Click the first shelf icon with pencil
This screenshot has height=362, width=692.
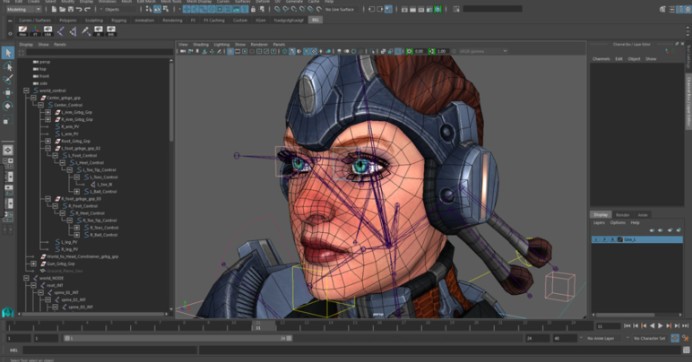tap(23, 31)
